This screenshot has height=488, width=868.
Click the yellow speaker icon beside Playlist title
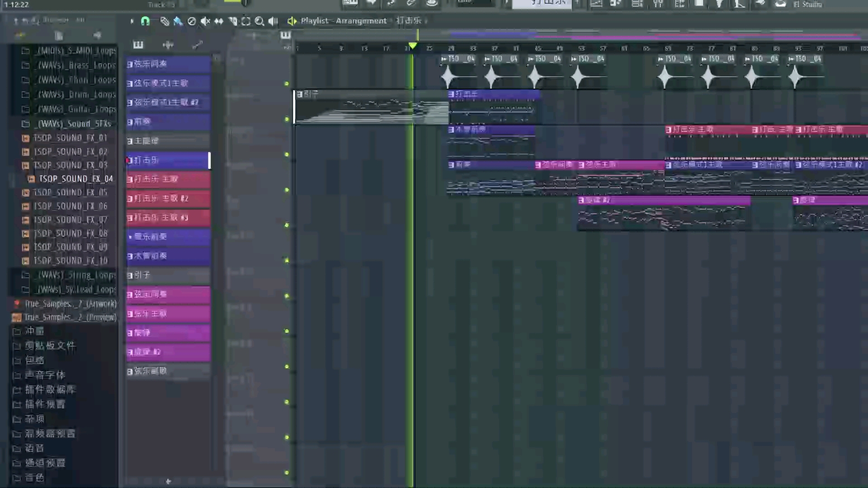pos(292,21)
